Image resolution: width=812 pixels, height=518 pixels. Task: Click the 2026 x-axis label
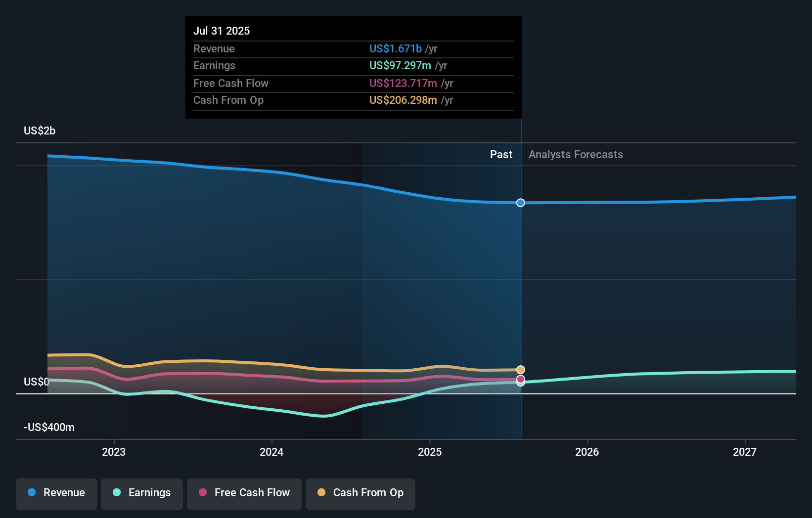coord(587,452)
